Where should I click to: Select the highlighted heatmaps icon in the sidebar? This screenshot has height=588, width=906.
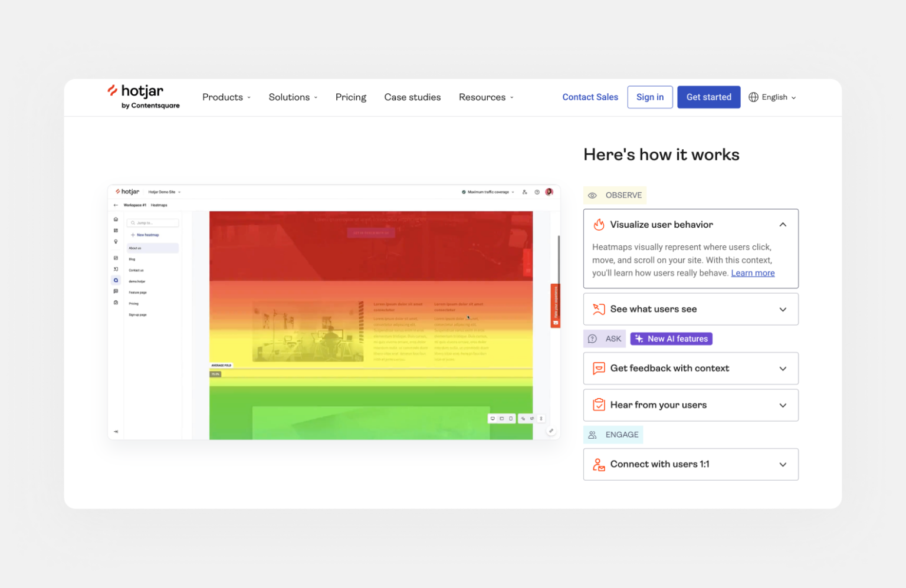tap(116, 280)
